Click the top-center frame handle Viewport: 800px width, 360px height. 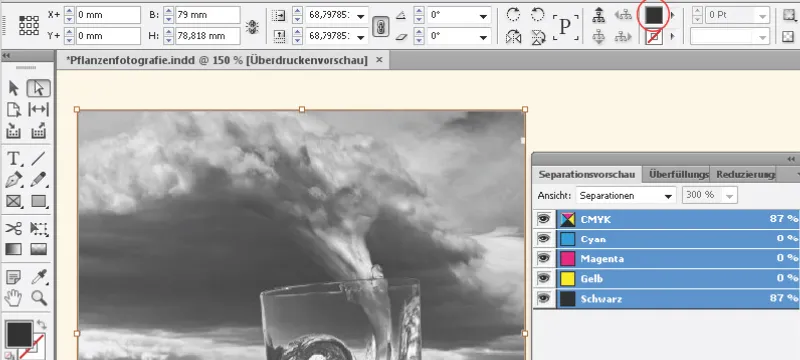point(302,109)
